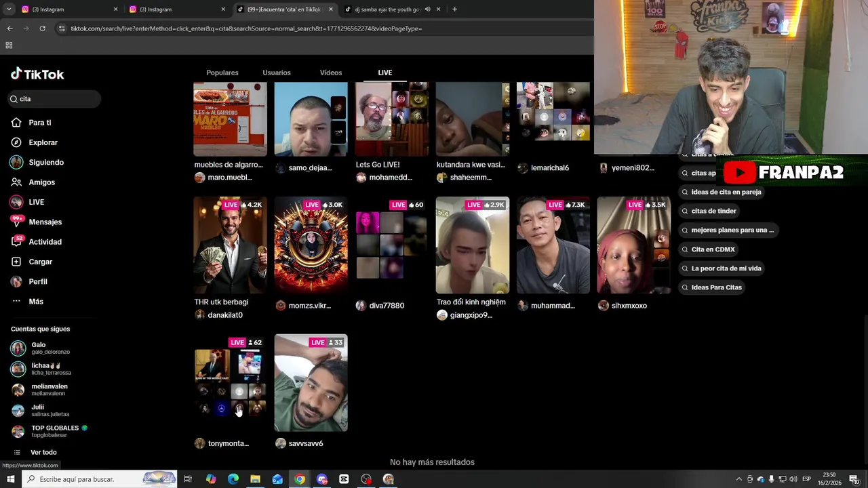
Task: Click the system tray microphone icon
Action: [x=772, y=479]
